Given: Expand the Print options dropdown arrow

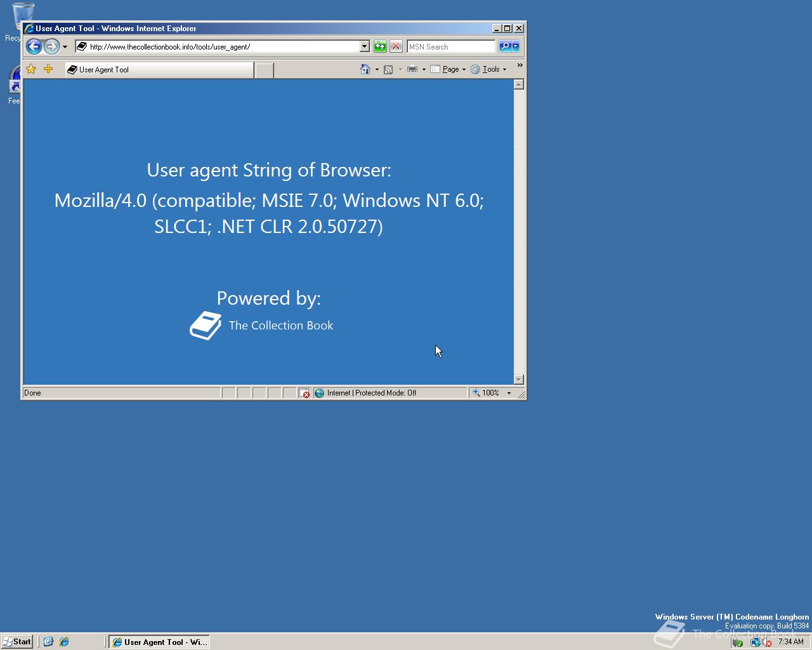Looking at the screenshot, I should point(424,70).
